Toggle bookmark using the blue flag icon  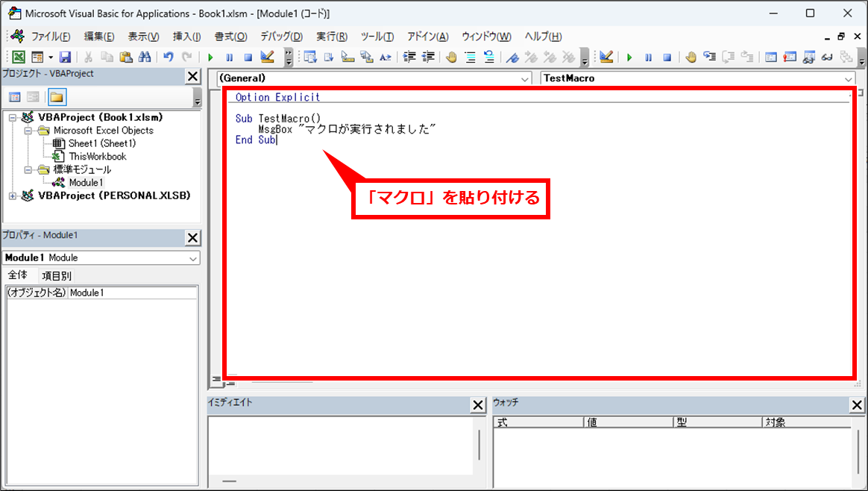(512, 57)
